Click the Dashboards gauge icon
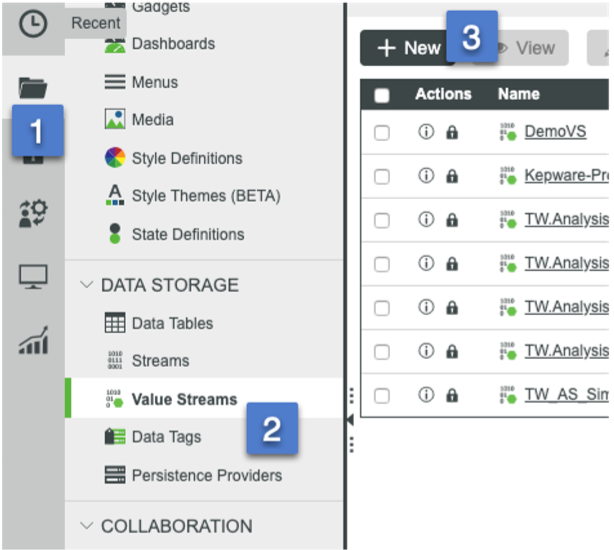This screenshot has height=550, width=614. 115,45
